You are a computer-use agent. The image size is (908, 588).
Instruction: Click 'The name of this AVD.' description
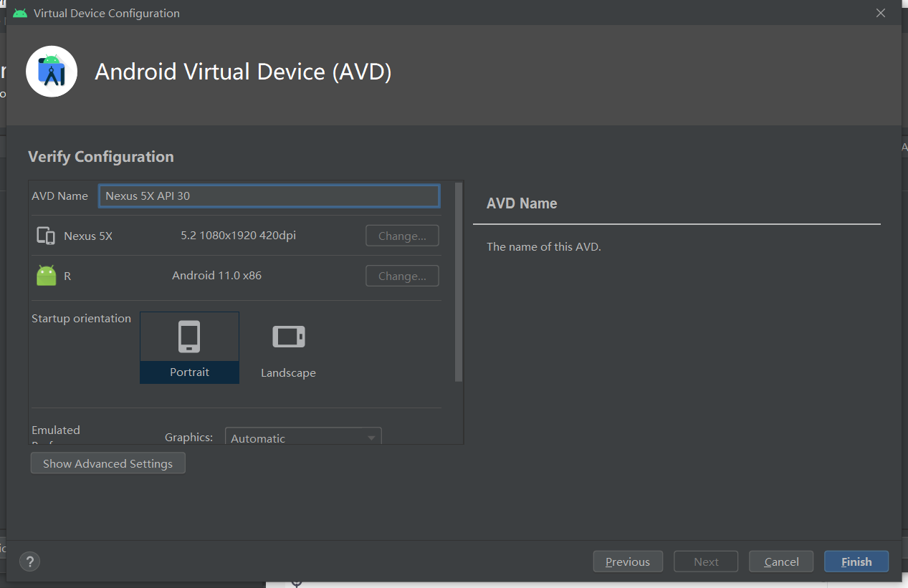543,246
